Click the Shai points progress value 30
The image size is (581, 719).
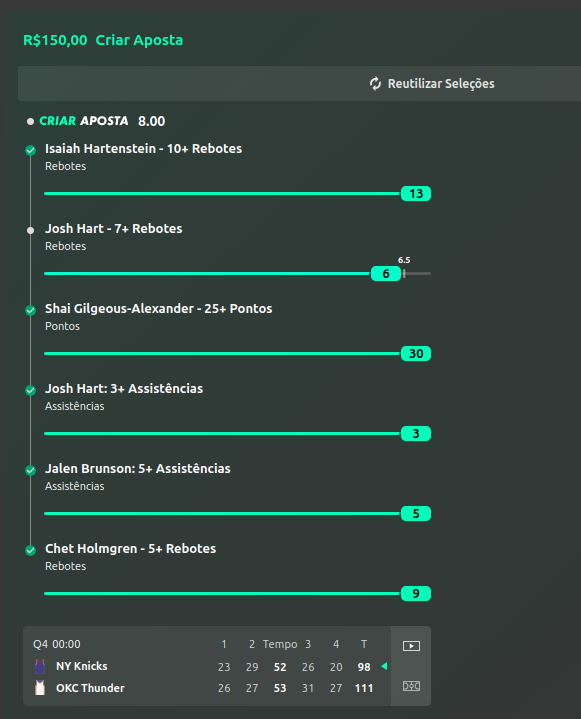(x=416, y=354)
